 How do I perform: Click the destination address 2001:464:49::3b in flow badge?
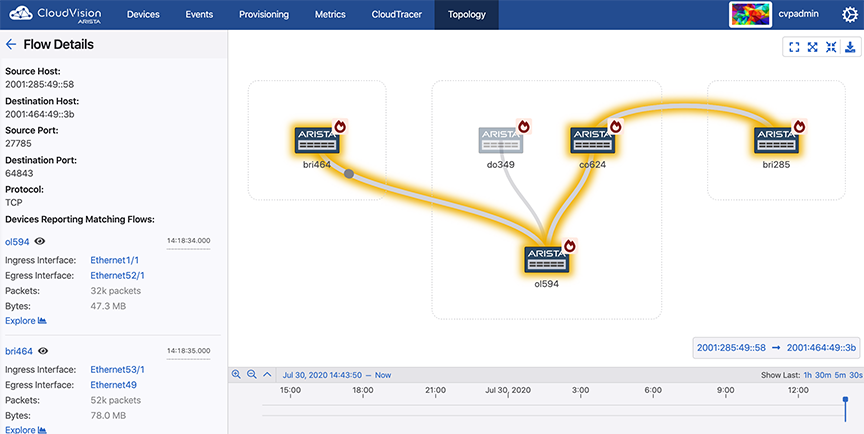(821, 348)
